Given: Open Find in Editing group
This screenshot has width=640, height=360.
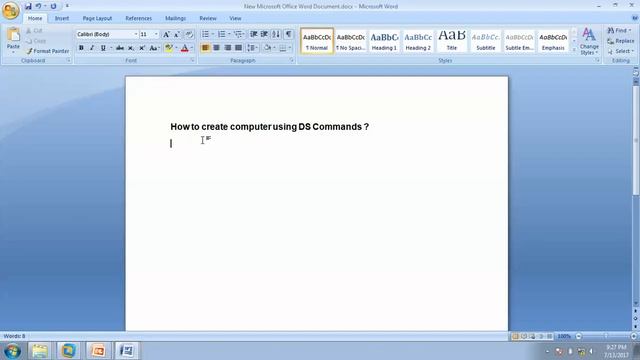Looking at the screenshot, I should 618,31.
